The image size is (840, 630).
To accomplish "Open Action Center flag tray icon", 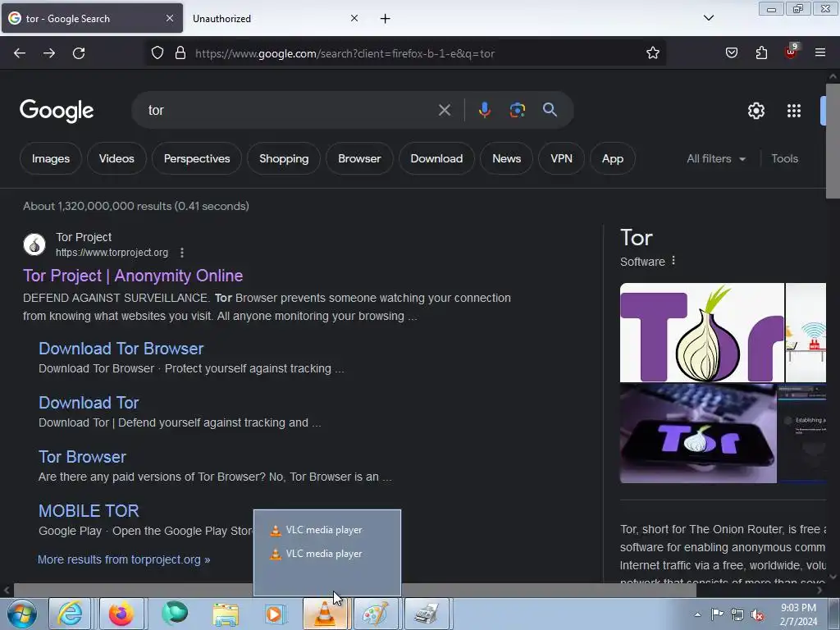I will (x=717, y=614).
